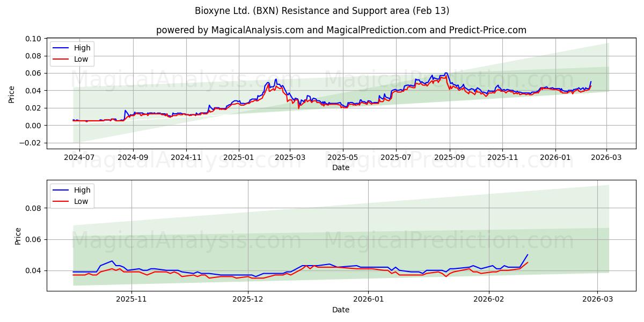This screenshot has height=322, width=644.
Task: Click the '2025-12' tick label on bottom chart
Action: (248, 301)
